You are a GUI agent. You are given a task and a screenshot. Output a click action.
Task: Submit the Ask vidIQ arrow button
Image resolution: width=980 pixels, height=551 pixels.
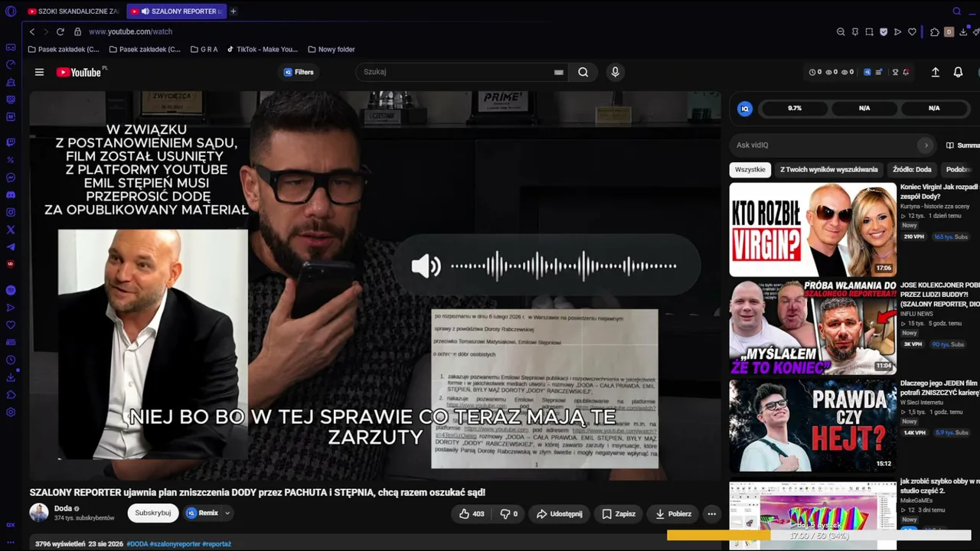click(x=926, y=145)
